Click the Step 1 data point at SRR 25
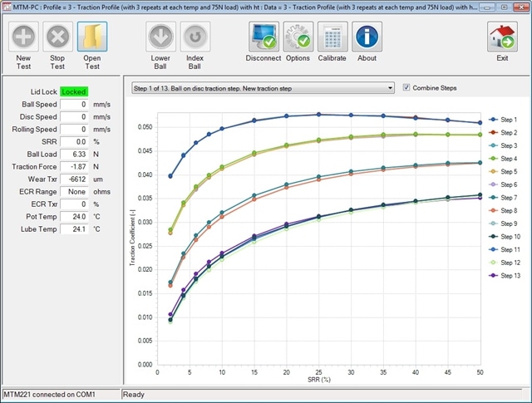The width and height of the screenshot is (532, 403). pos(318,115)
